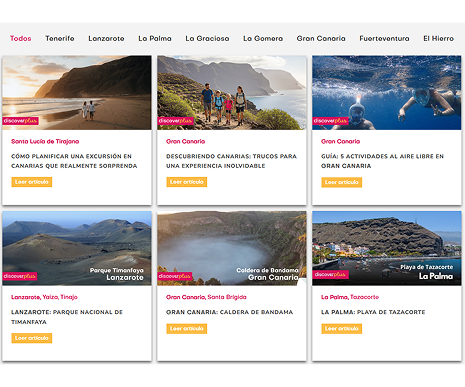
Task: Open the Lanzarote, Yaiza, Tinajo location link
Action: pos(44,297)
